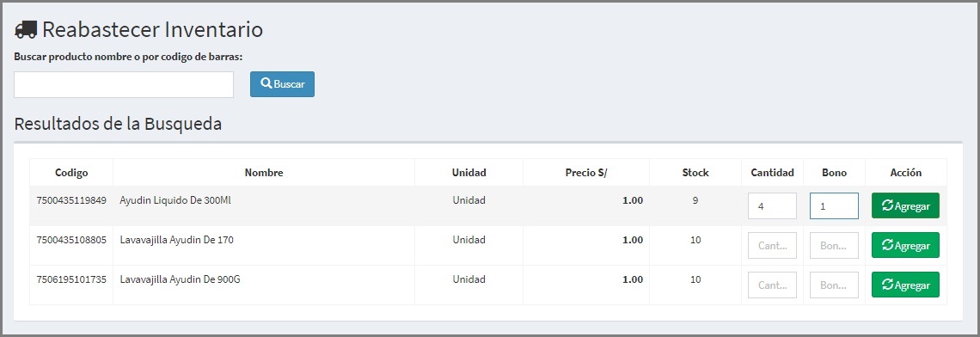The image size is (980, 337).
Task: Focus the product search text box
Action: pyautogui.click(x=124, y=84)
